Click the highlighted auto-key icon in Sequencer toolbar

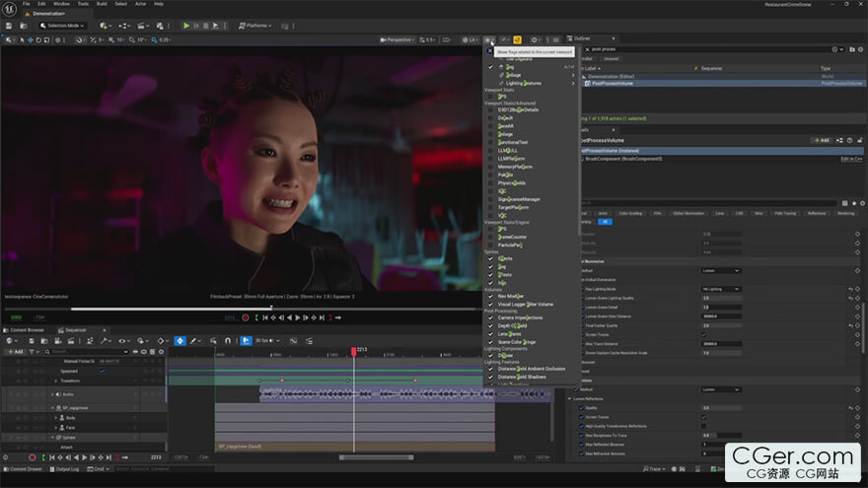pyautogui.click(x=180, y=340)
